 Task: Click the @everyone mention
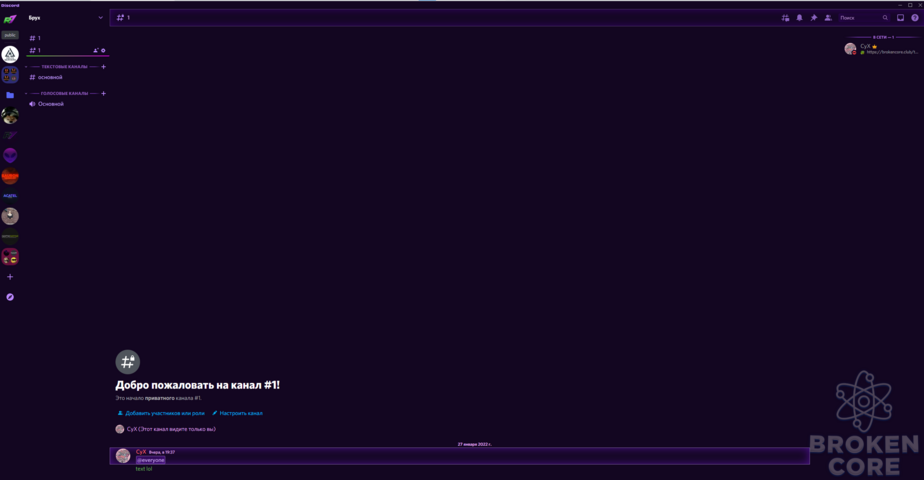(151, 460)
